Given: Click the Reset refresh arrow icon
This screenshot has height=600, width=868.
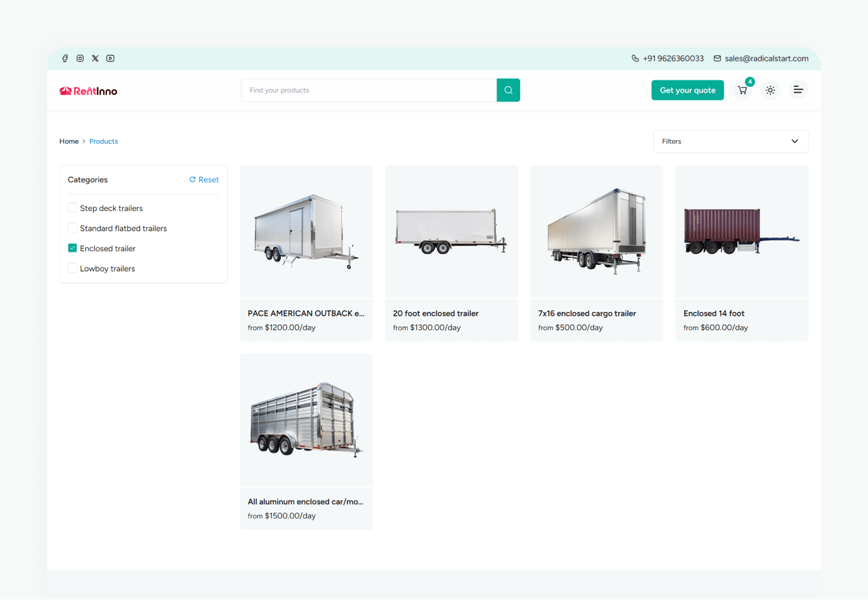Looking at the screenshot, I should (x=192, y=179).
